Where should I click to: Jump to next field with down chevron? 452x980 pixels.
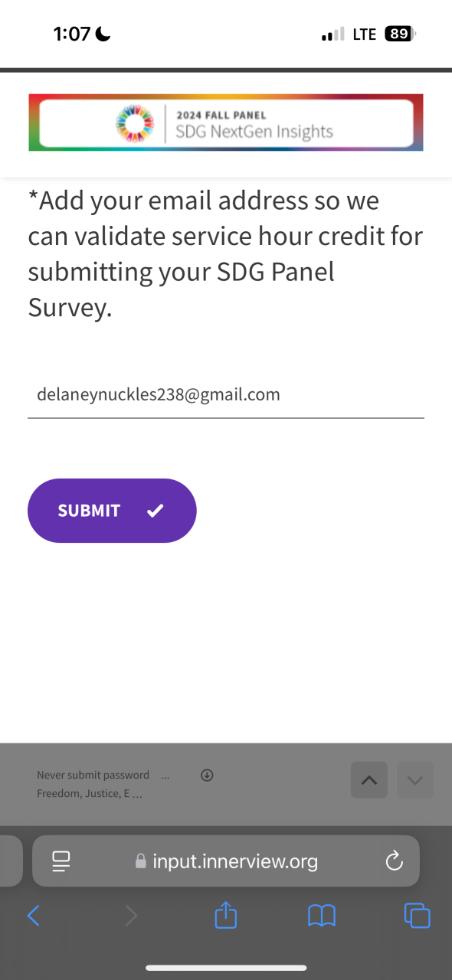[x=415, y=780]
